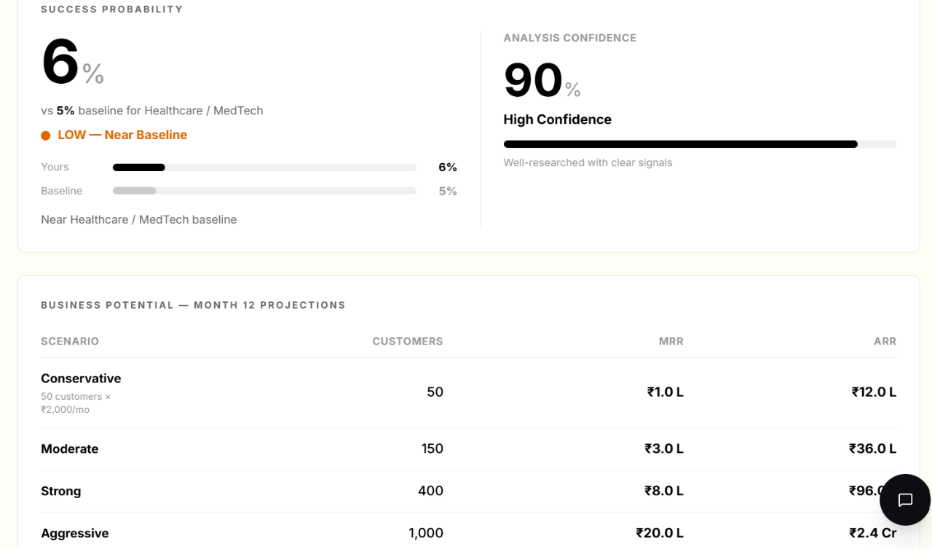Click the SCENARIO column header
Image resolution: width=932 pixels, height=560 pixels.
(x=70, y=342)
